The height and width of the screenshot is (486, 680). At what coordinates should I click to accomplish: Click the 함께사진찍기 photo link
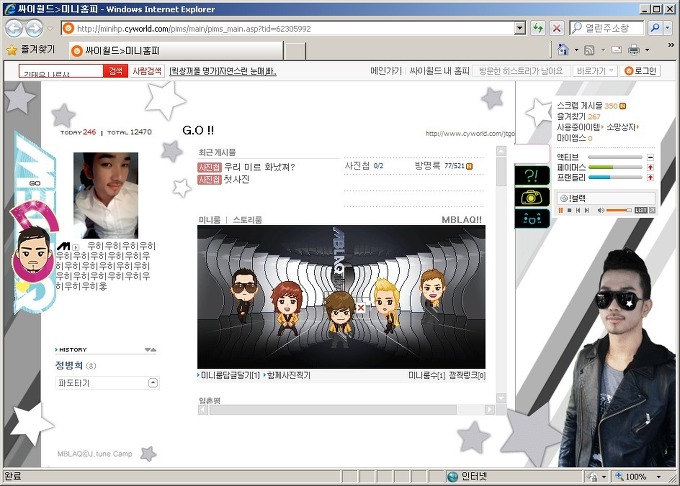[288, 375]
